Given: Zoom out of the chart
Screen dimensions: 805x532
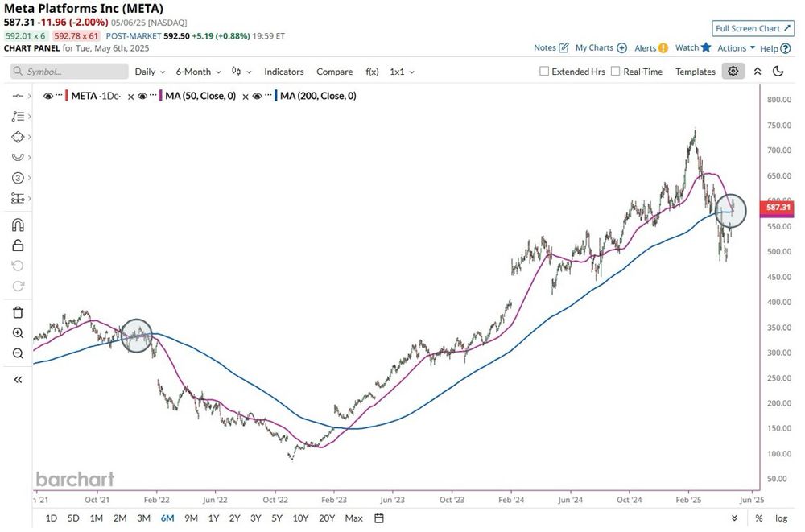Looking at the screenshot, I should (x=18, y=353).
